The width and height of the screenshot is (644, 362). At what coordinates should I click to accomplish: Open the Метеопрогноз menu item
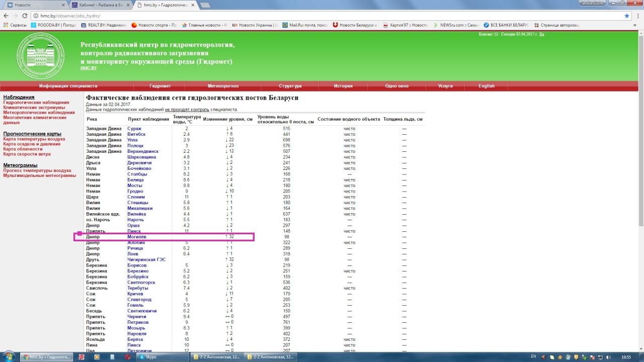coord(223,86)
